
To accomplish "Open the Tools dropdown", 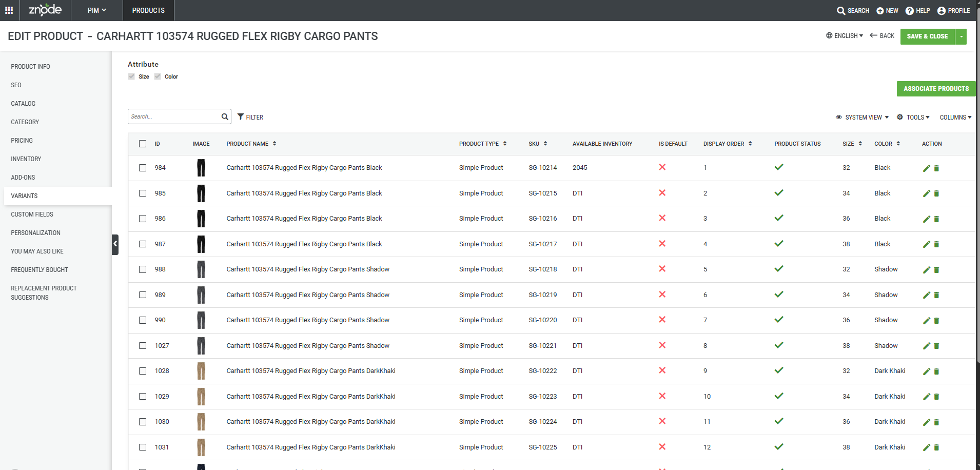I will click(913, 117).
